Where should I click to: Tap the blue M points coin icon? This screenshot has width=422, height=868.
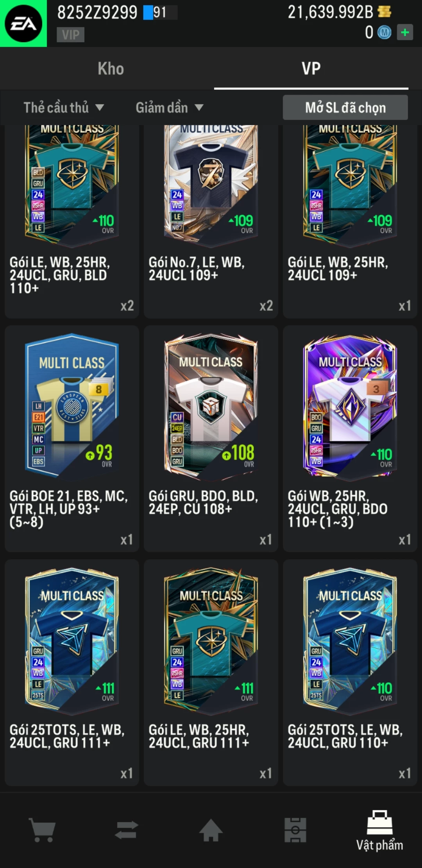[384, 32]
